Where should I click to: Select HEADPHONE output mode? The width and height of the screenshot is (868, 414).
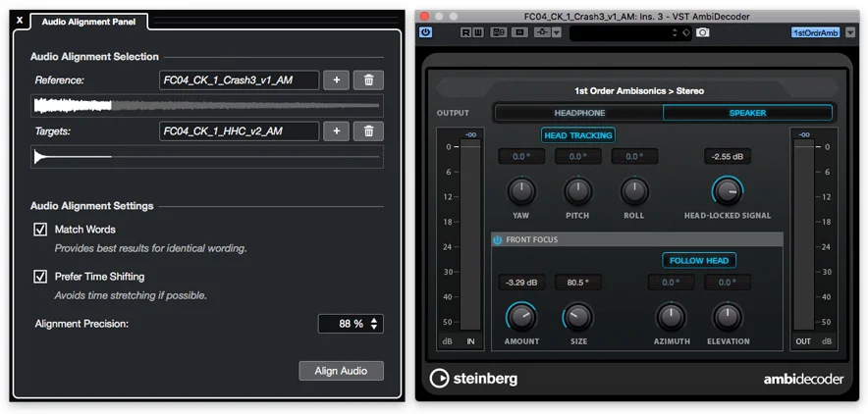[579, 113]
